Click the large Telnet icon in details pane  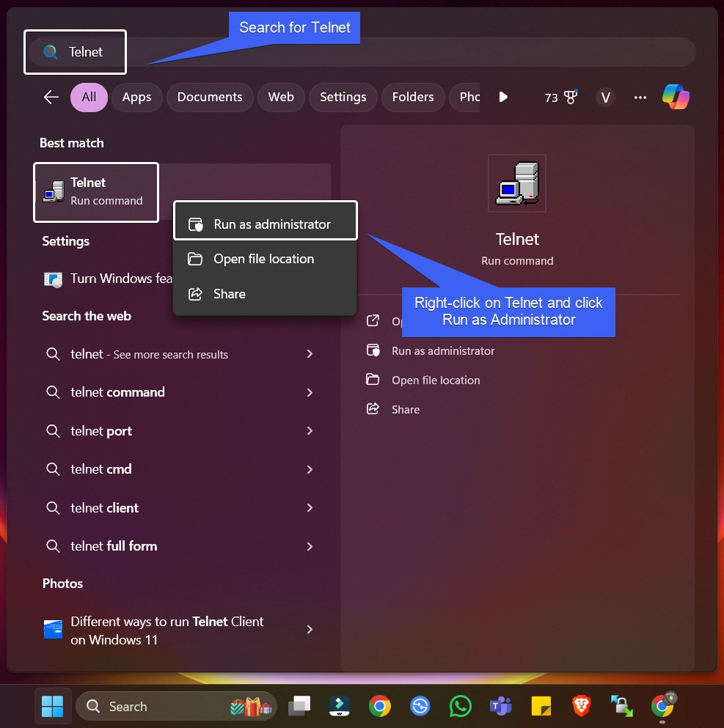pyautogui.click(x=517, y=183)
